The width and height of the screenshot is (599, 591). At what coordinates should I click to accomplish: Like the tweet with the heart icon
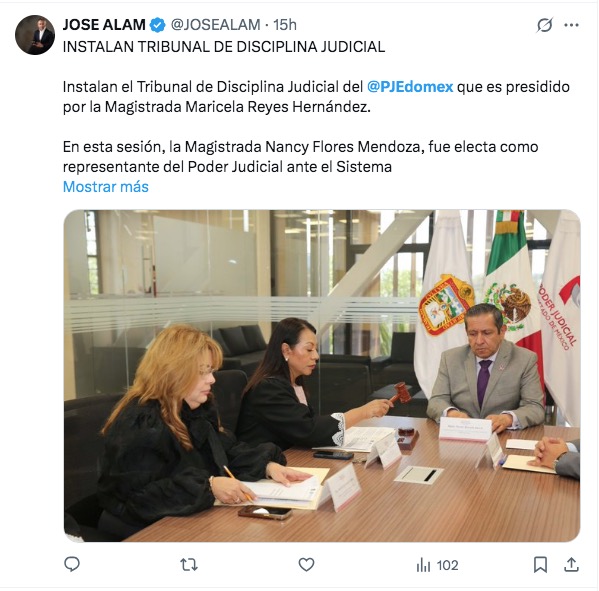pyautogui.click(x=306, y=565)
